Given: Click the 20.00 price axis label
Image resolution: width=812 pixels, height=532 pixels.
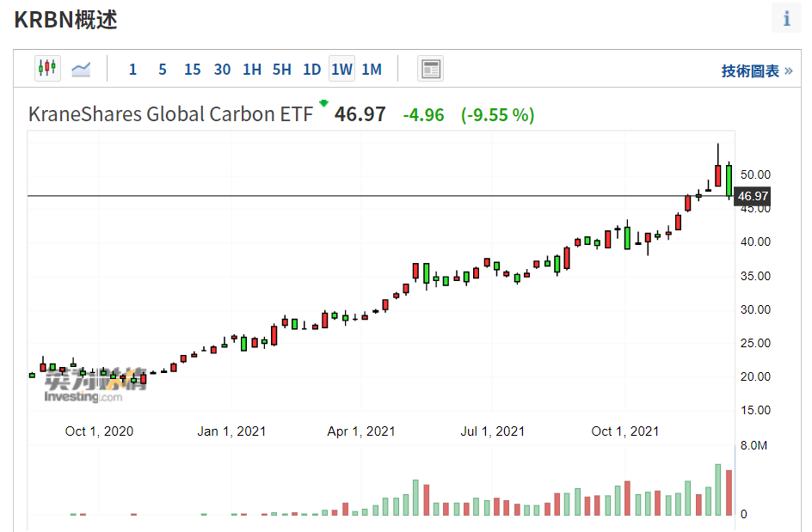Looking at the screenshot, I should click(755, 376).
